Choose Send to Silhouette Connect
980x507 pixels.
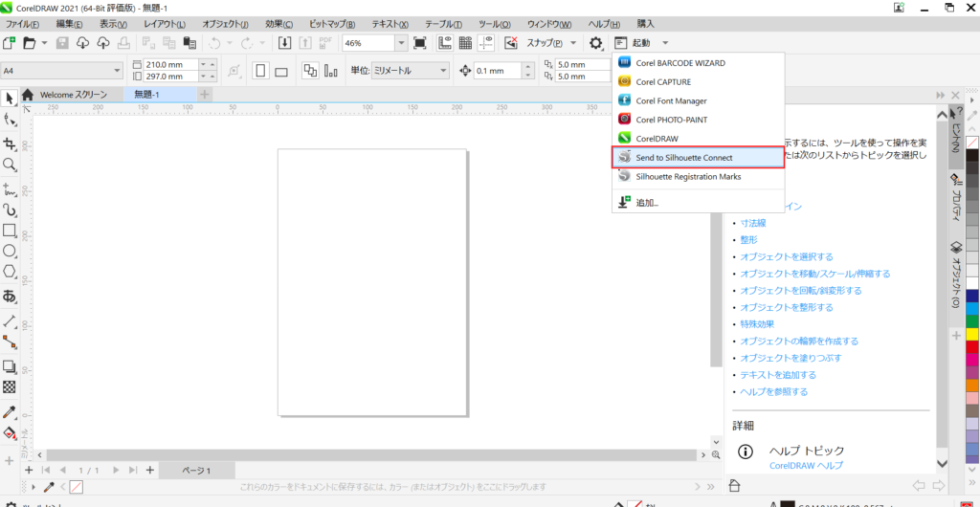point(698,157)
